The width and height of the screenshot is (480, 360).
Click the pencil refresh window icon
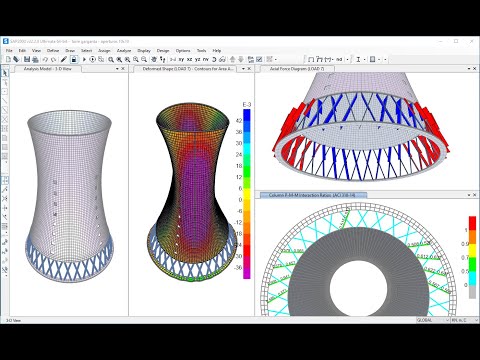point(64,59)
